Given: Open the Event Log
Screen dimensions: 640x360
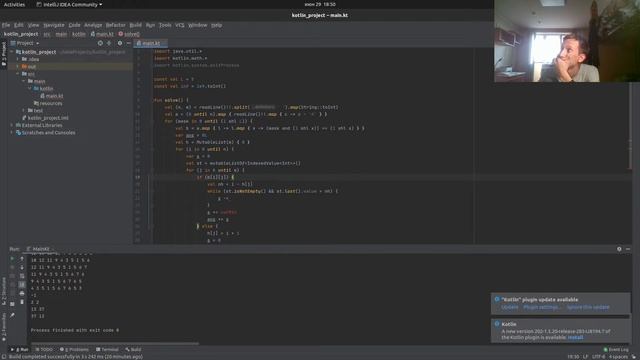Looking at the screenshot, I should tap(616, 349).
